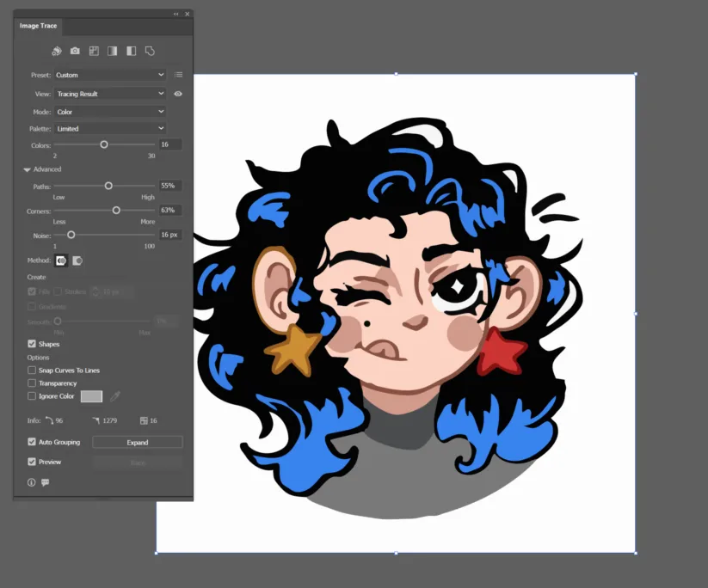Open the Preset dropdown showing Custom
The height and width of the screenshot is (588, 708).
tap(110, 75)
